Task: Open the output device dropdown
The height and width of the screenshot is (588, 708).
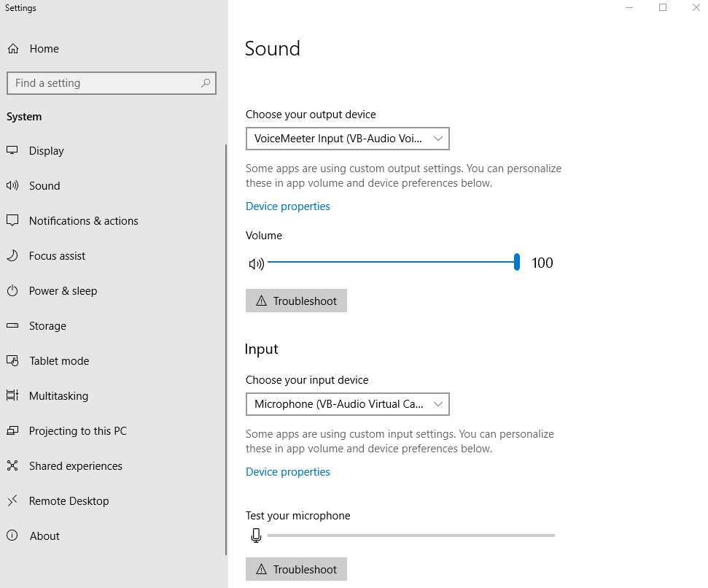Action: pyautogui.click(x=347, y=139)
